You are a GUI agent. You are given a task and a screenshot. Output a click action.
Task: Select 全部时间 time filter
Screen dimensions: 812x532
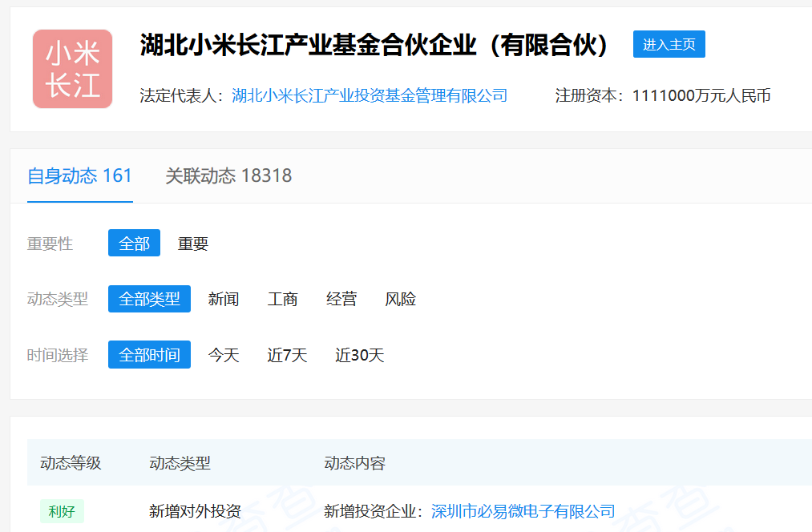(149, 355)
